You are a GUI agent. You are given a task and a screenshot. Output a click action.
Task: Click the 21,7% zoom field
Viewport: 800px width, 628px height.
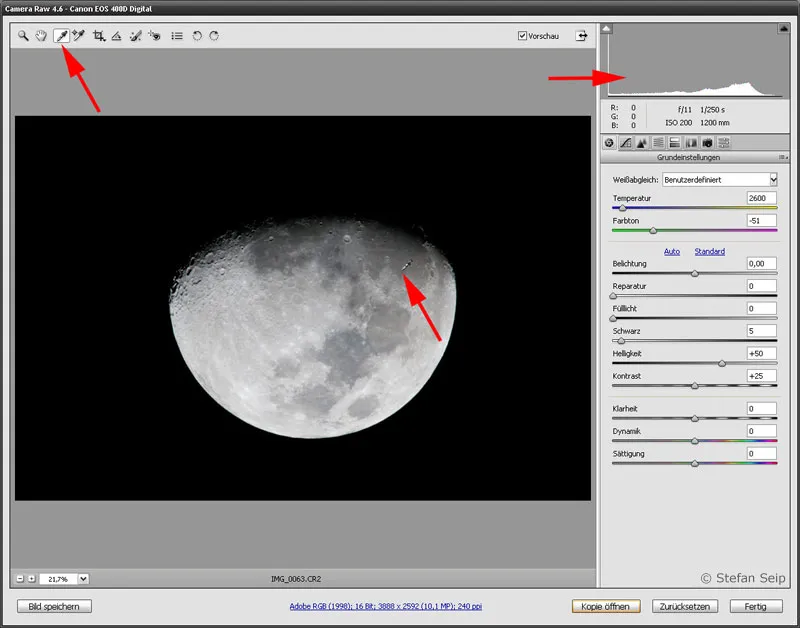[58, 579]
